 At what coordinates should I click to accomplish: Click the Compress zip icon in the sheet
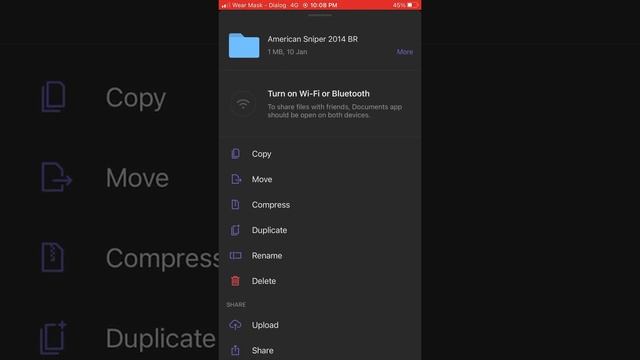236,204
